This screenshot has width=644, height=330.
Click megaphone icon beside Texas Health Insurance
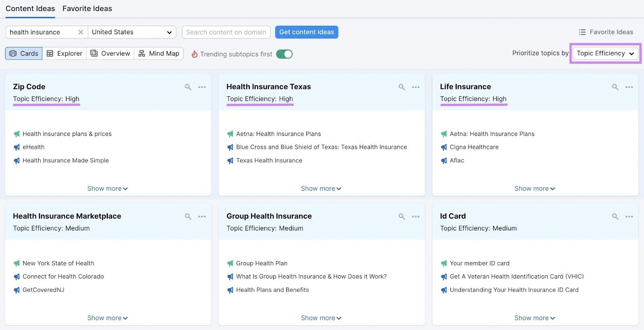point(230,161)
